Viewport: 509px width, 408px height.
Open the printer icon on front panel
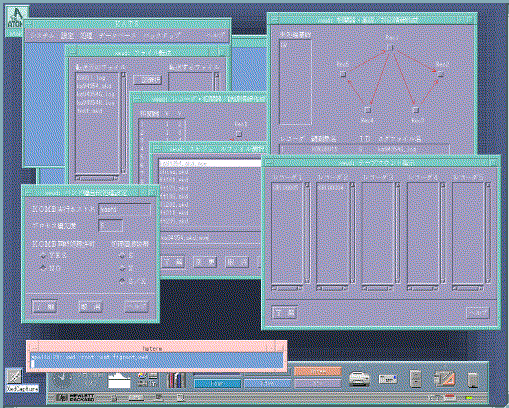click(x=359, y=379)
